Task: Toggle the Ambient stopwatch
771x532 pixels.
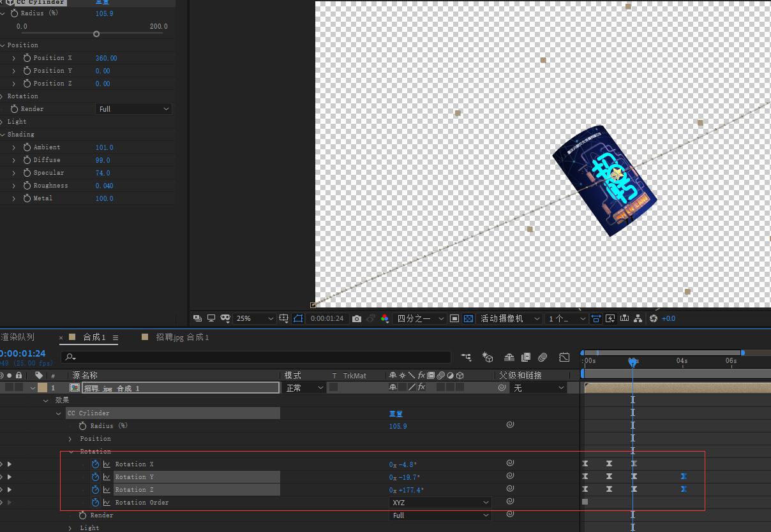Action: click(27, 147)
